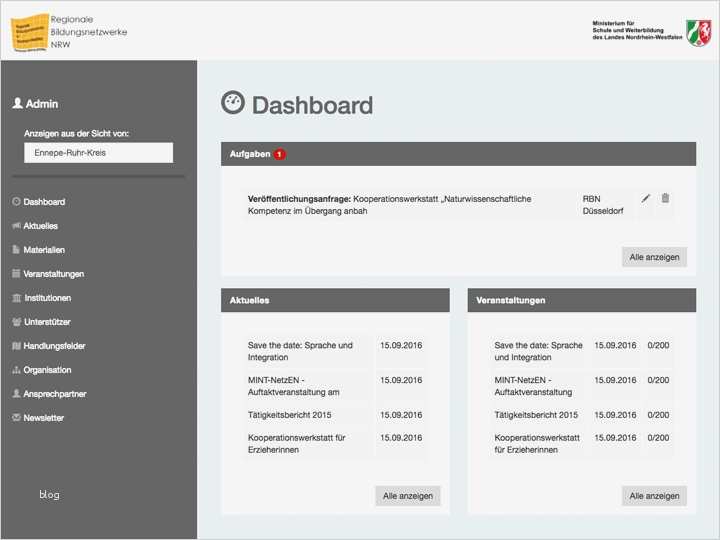Open MINT-NetzEN Auftaktveranstaltung am in Aktuelles
Screen dimensions: 720x540
294,386
